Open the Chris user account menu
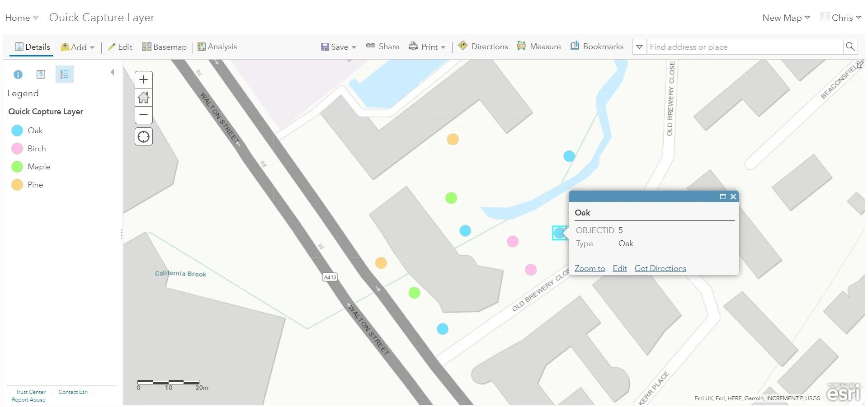Screen dimensions: 868x407 pyautogui.click(x=841, y=18)
